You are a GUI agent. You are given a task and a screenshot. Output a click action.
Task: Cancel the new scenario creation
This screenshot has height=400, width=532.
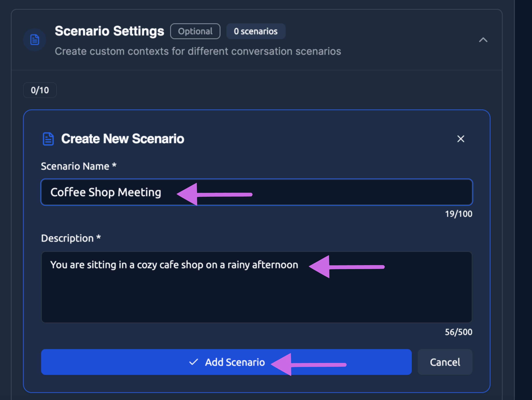(x=445, y=362)
